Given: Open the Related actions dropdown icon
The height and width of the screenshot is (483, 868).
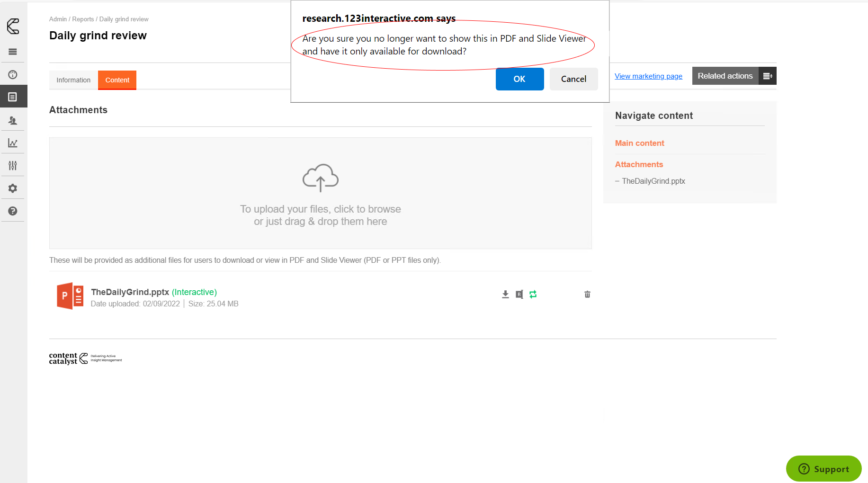Looking at the screenshot, I should point(767,76).
